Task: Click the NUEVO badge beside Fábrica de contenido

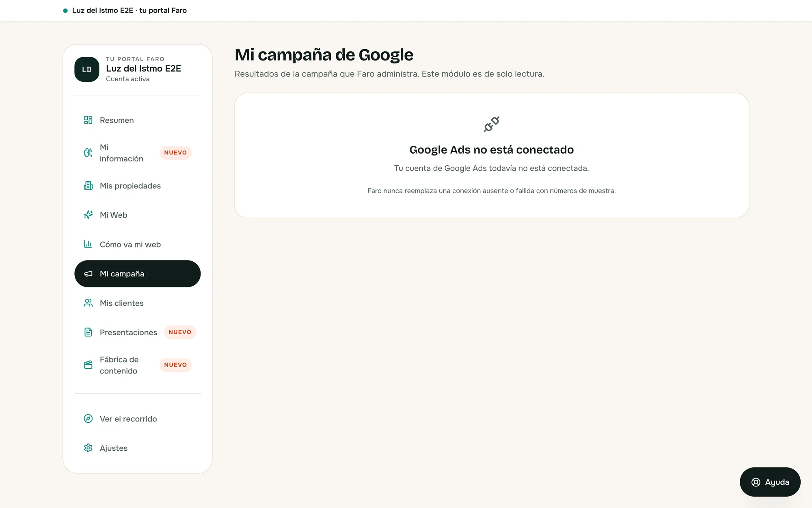Action: click(x=175, y=365)
